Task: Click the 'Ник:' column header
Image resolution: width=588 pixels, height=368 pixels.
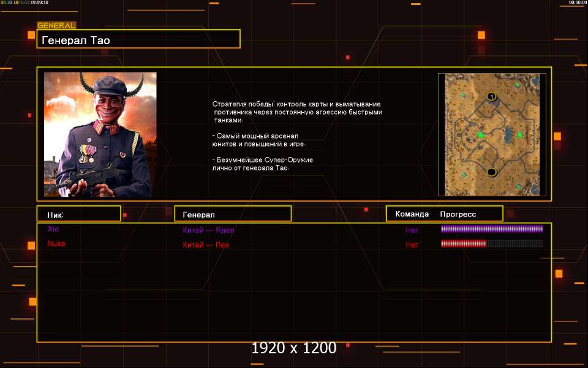Action: [x=79, y=213]
